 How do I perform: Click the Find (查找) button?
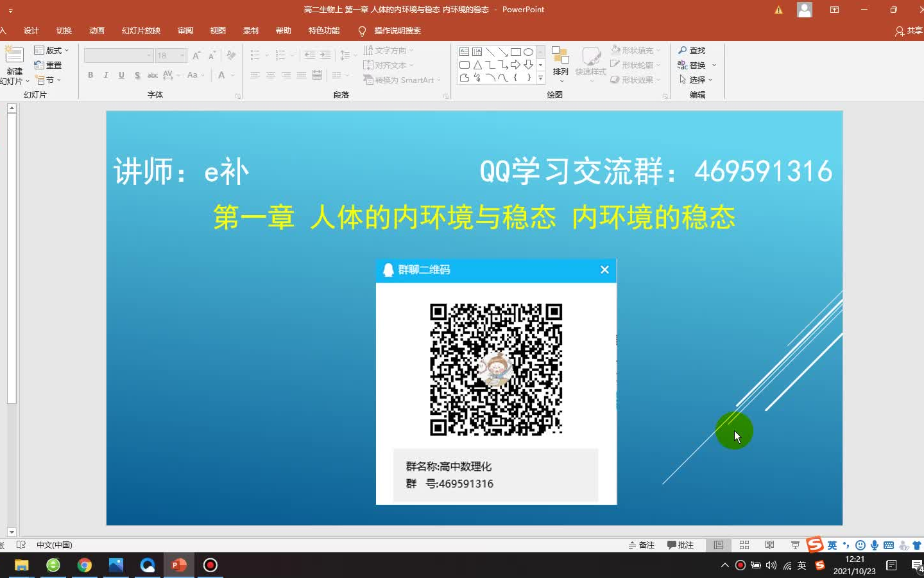pos(692,50)
